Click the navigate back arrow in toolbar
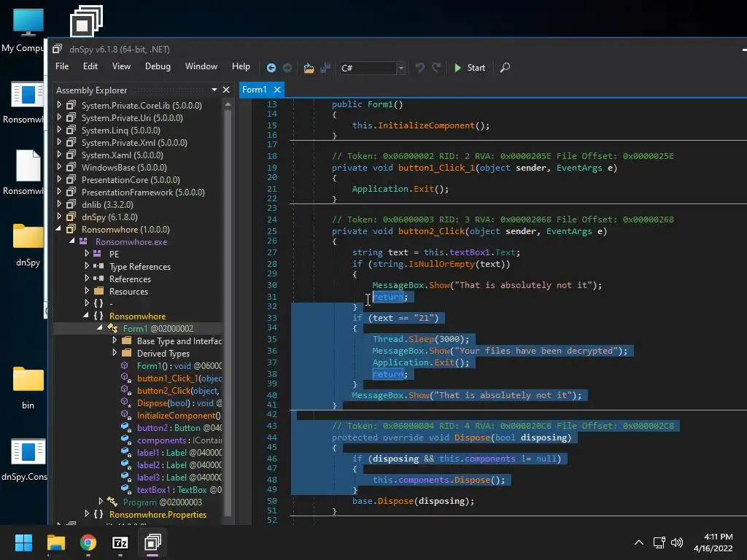 (271, 68)
